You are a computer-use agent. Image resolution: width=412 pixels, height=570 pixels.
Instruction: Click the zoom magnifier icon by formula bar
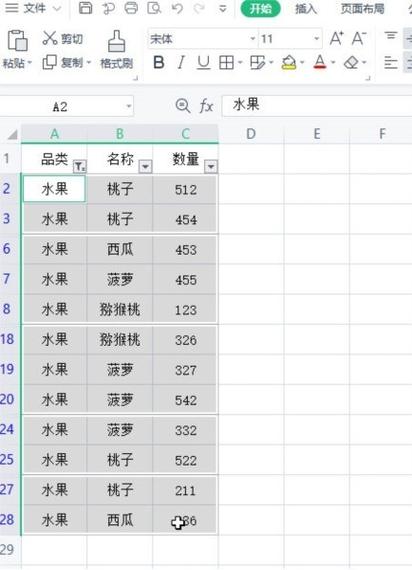182,106
